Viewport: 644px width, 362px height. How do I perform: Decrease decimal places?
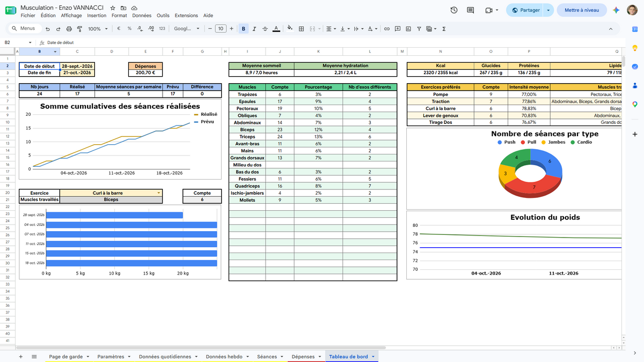coord(140,29)
